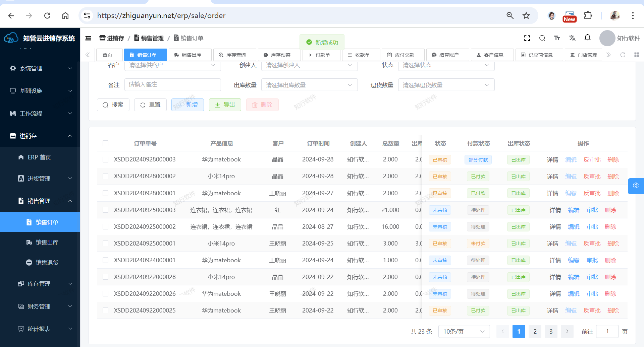Check the box for order XSDD20240928000003

coord(105,160)
